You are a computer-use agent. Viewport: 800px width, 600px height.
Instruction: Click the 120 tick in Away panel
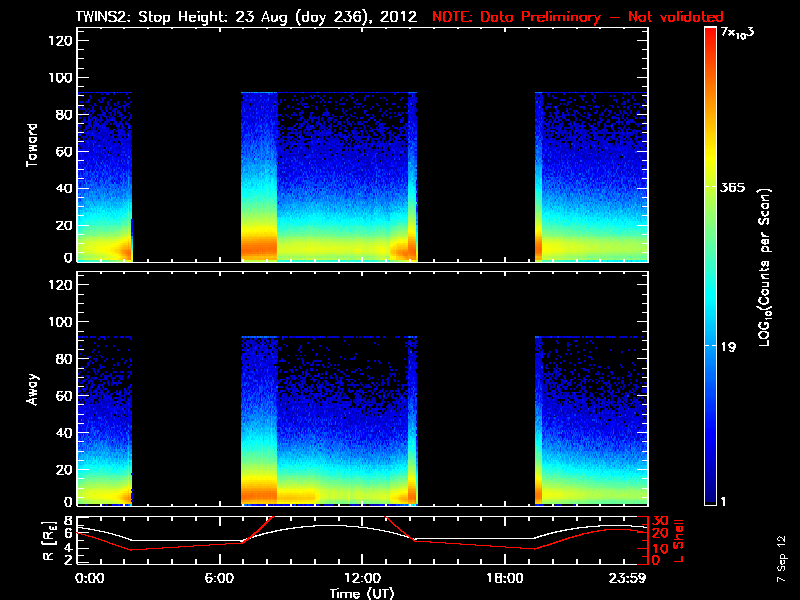[60, 285]
